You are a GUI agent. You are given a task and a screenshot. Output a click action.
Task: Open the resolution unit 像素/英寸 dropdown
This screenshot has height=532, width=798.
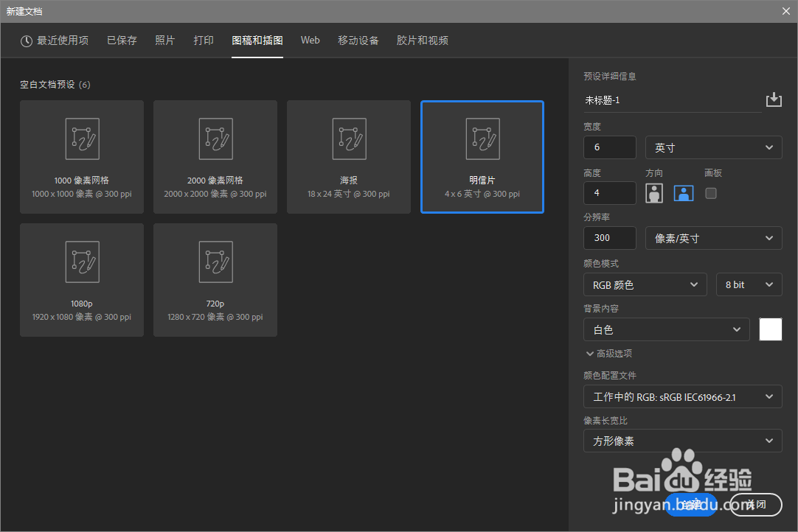713,238
